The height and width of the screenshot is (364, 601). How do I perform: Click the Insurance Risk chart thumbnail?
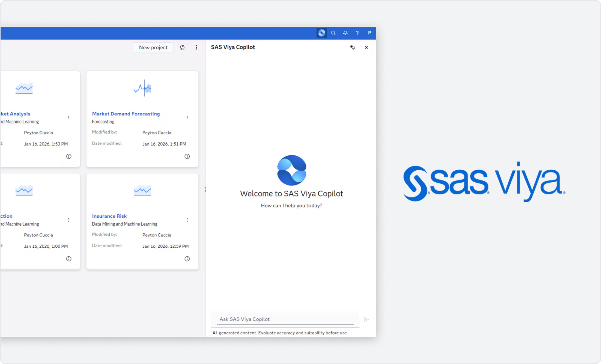click(142, 190)
